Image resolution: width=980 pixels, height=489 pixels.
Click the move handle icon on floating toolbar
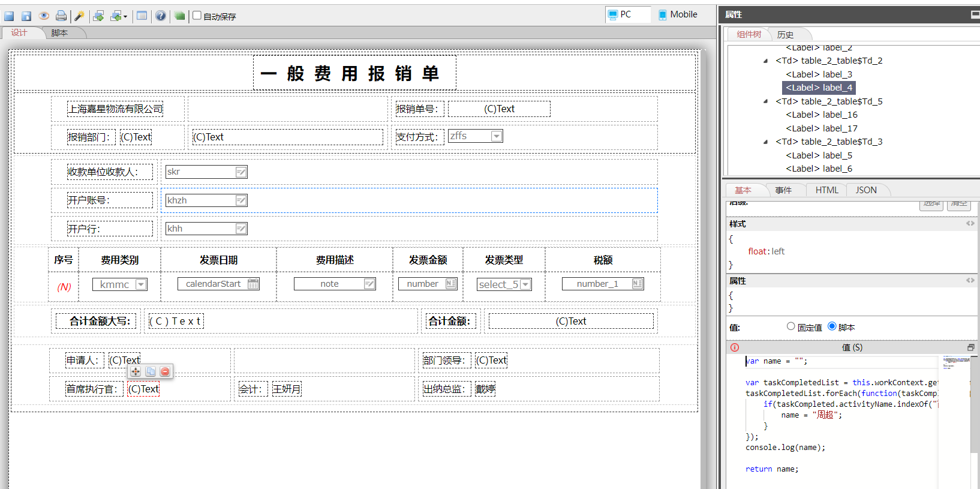[x=136, y=371]
